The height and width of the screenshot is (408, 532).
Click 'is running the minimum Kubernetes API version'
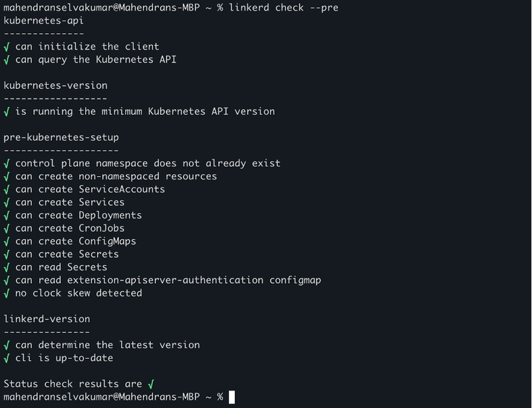145,112
